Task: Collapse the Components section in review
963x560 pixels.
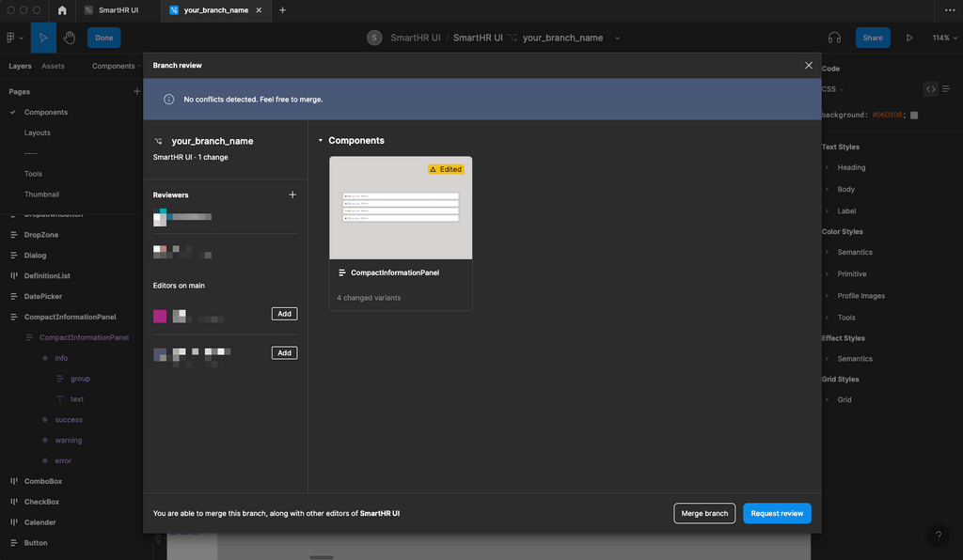Action: pos(320,141)
